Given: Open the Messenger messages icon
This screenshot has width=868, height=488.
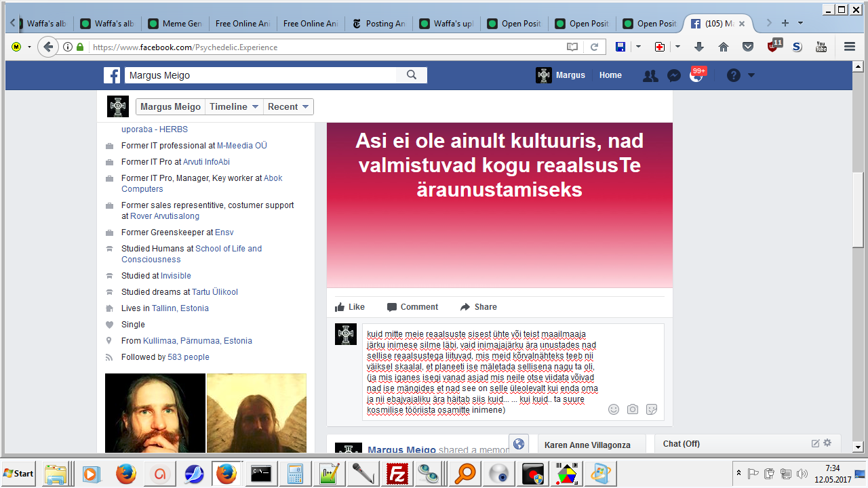Looking at the screenshot, I should (673, 76).
